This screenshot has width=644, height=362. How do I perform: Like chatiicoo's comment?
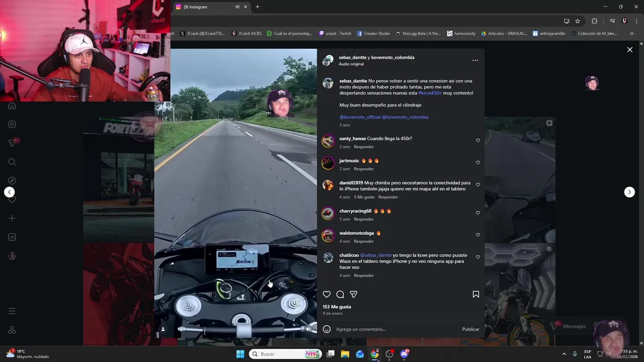click(478, 257)
